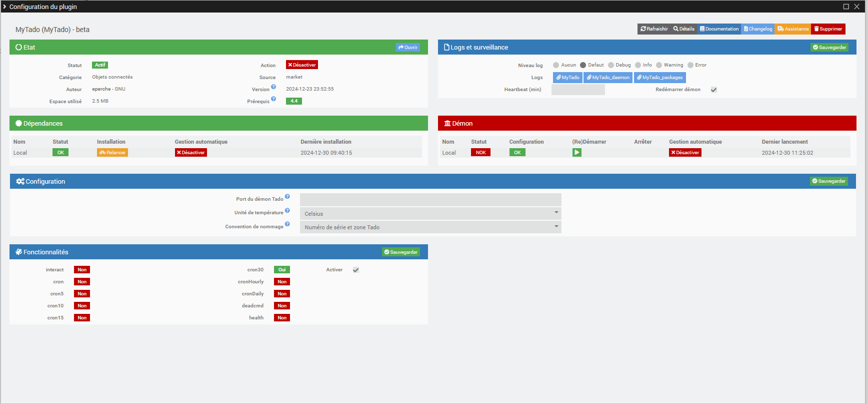This screenshot has width=868, height=404.
Task: Disable automatic management of Dépendances
Action: click(x=191, y=153)
